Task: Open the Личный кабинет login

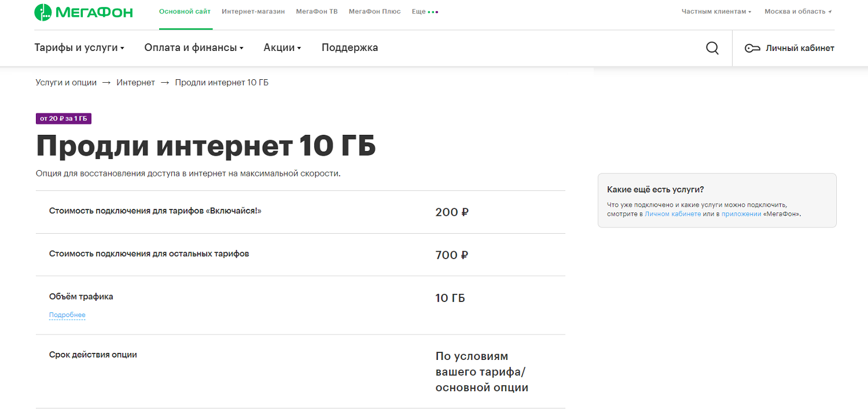Action: coord(789,48)
